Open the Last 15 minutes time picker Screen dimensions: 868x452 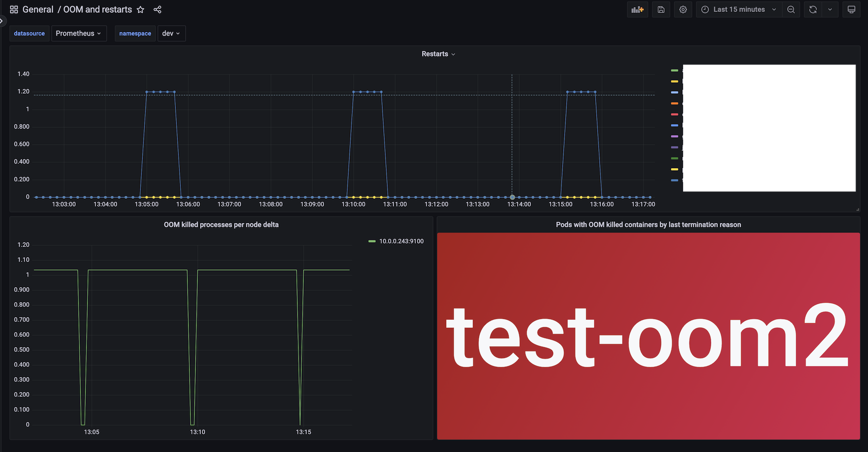coord(739,9)
